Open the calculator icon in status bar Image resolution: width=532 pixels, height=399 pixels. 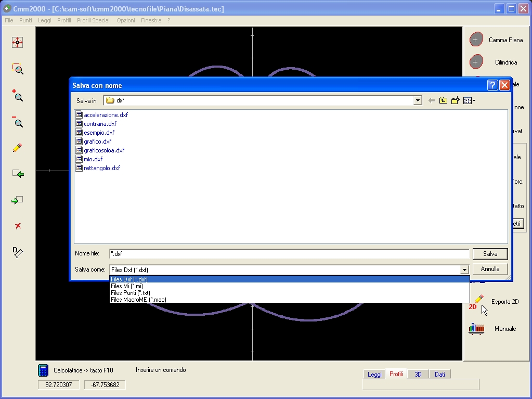pyautogui.click(x=43, y=370)
